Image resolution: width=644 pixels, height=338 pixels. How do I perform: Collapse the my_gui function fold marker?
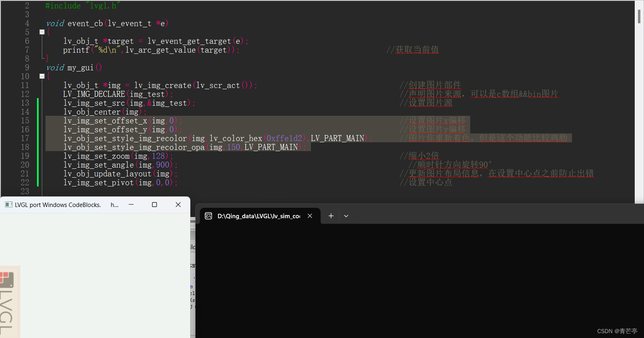(42, 76)
